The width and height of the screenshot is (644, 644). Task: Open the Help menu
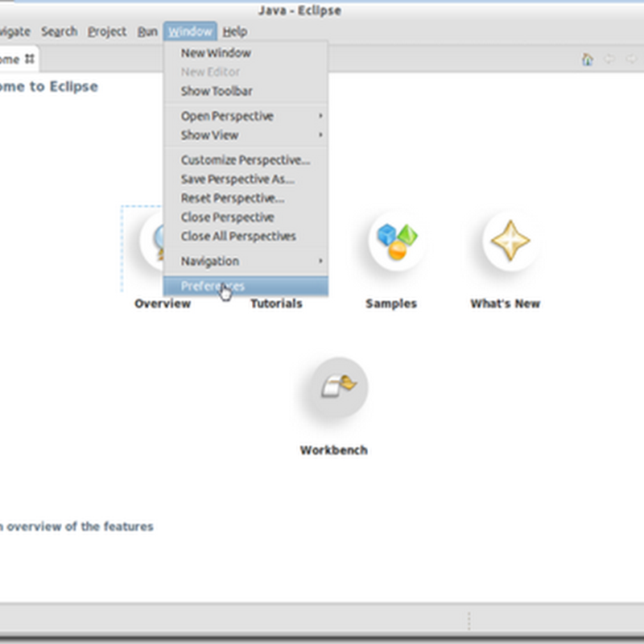tap(235, 31)
